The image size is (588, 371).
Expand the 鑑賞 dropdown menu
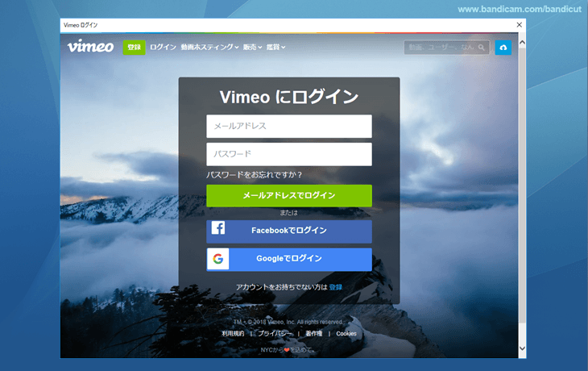point(276,47)
